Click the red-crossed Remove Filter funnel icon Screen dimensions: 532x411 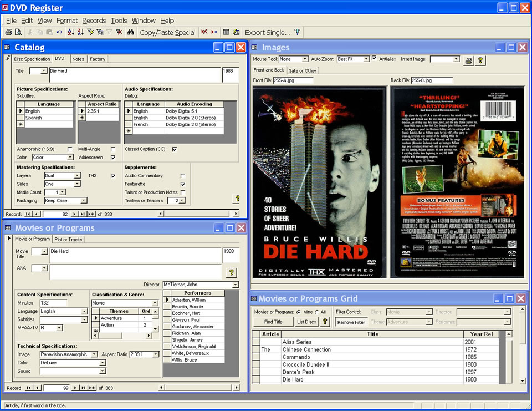[119, 32]
